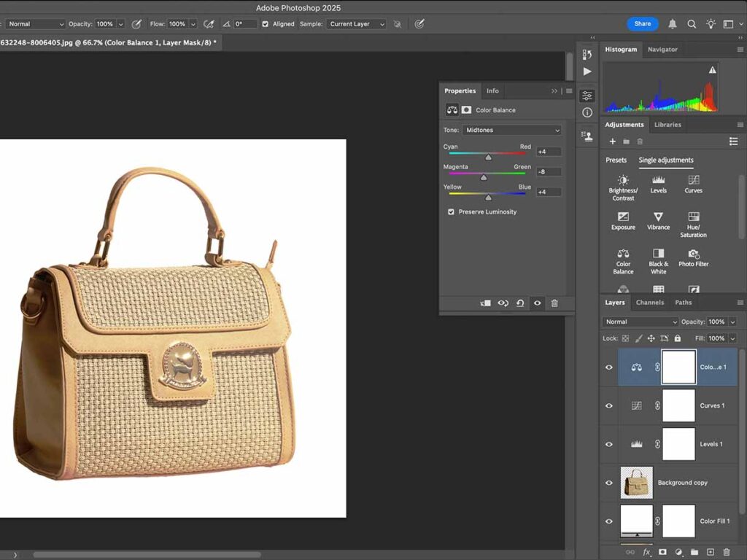Open the Info panel circle icon
Viewport: 747px width, 560px height.
[587, 112]
